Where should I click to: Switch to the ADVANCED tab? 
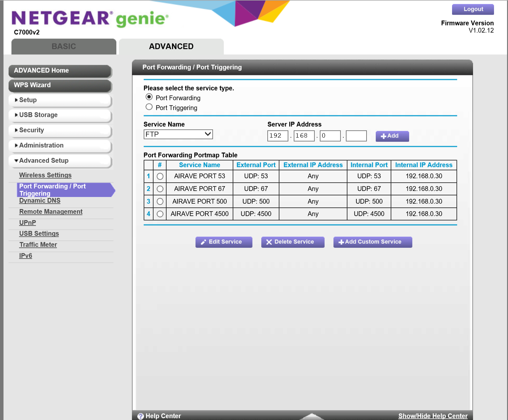pos(171,46)
